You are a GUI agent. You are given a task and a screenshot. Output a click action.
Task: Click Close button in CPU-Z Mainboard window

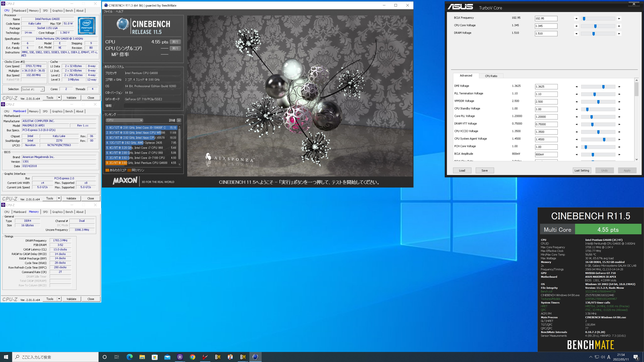(x=91, y=198)
